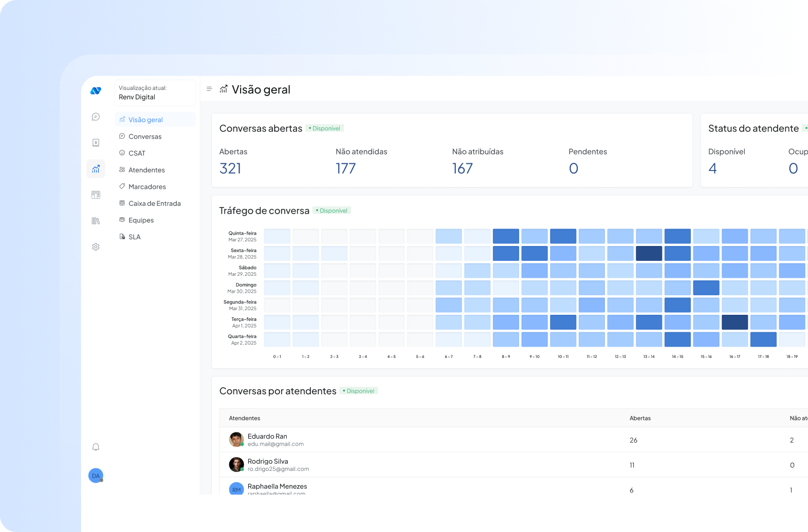Screen dimensions: 808x532
Task: Open the CSAT reports menu item
Action: 137,153
